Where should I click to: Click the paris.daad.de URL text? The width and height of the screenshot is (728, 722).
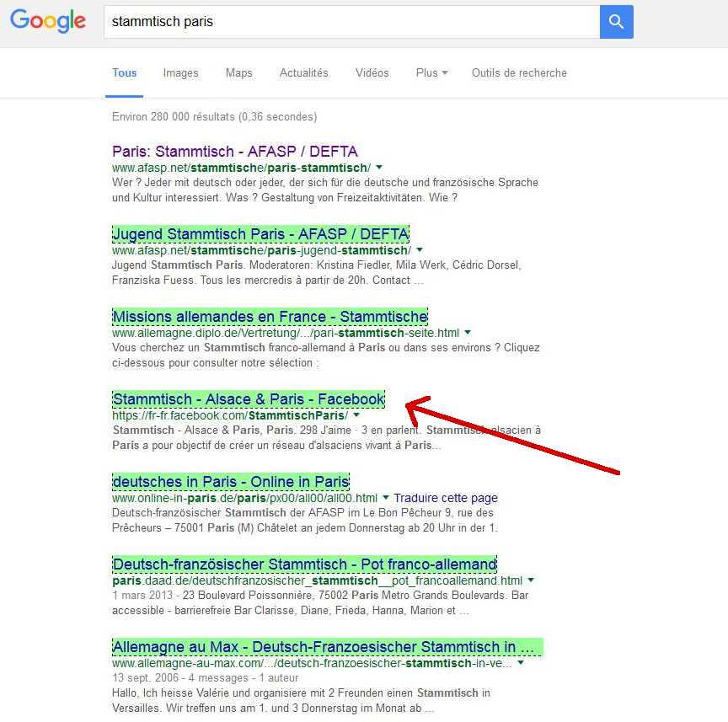(x=317, y=580)
